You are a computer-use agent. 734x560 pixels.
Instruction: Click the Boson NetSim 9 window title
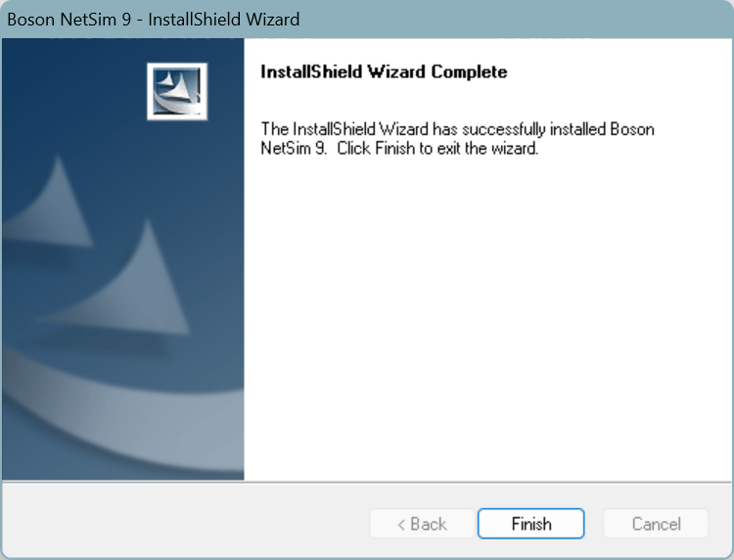point(153,20)
